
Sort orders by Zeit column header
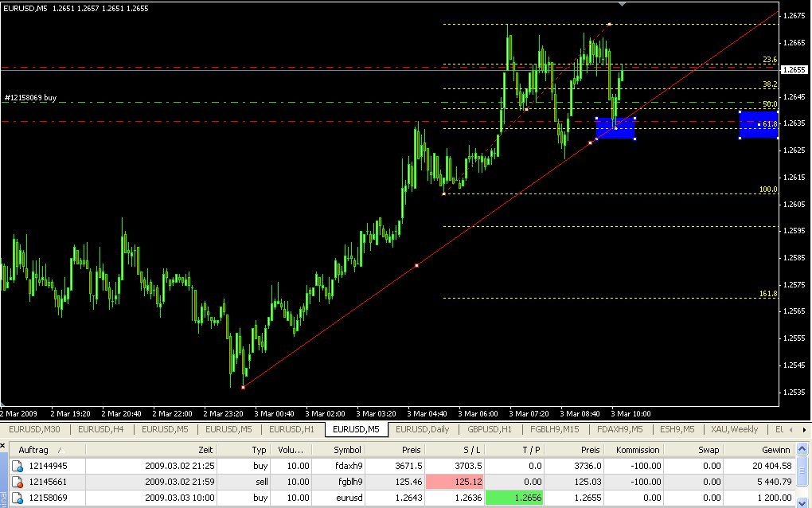tap(150, 450)
